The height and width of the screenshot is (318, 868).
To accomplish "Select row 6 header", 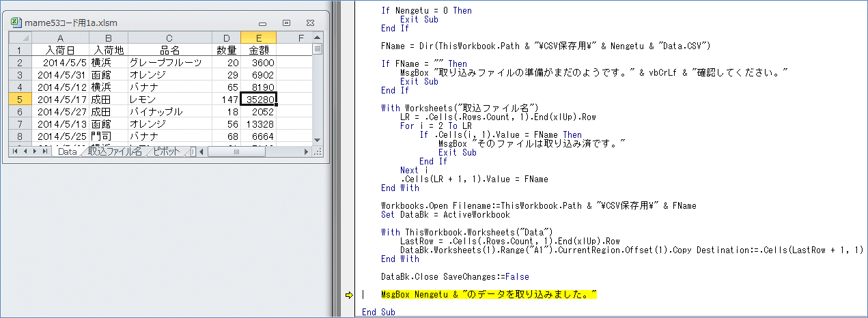I will (x=19, y=111).
